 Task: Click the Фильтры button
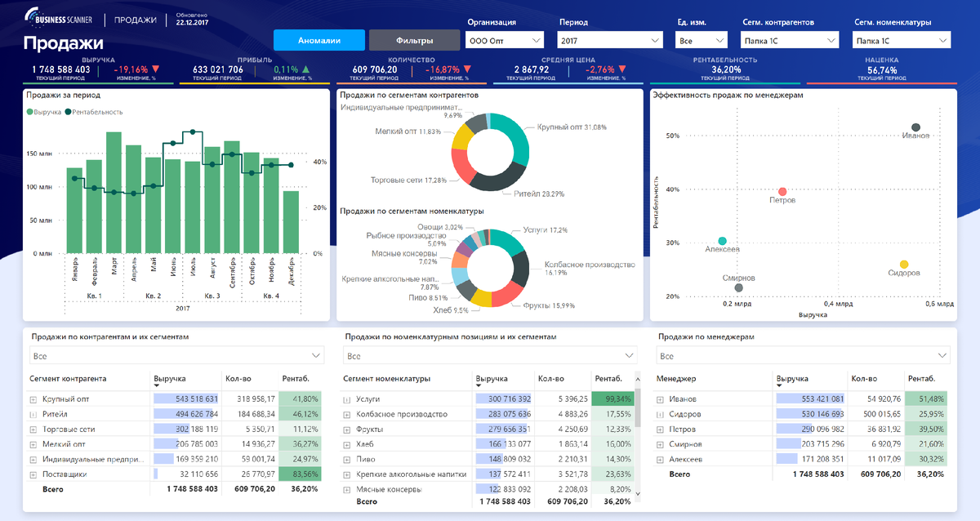414,40
